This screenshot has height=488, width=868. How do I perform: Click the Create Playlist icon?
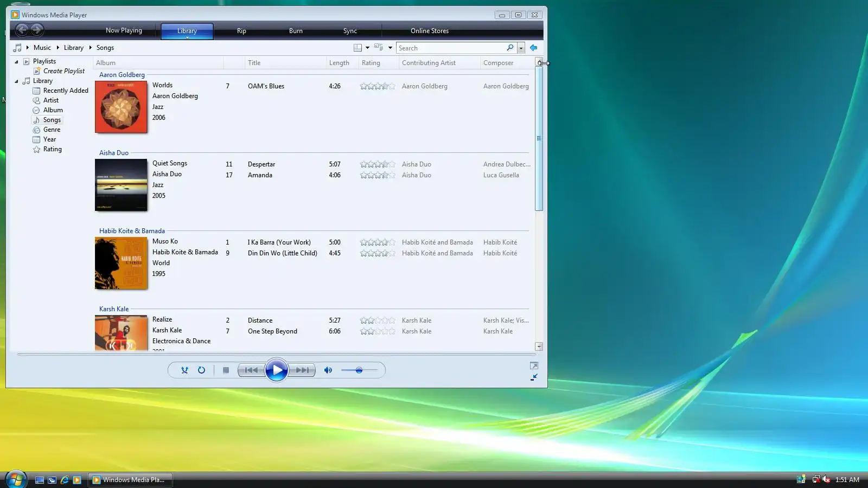(36, 71)
